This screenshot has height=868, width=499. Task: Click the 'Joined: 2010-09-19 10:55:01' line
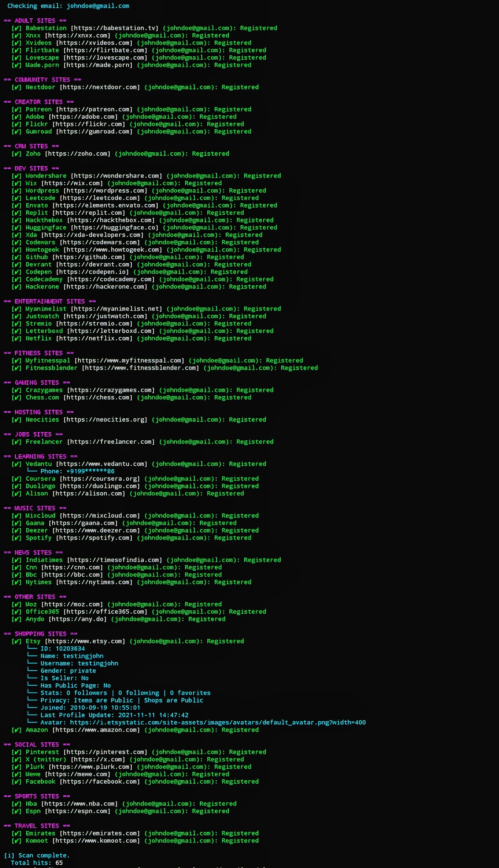click(91, 707)
